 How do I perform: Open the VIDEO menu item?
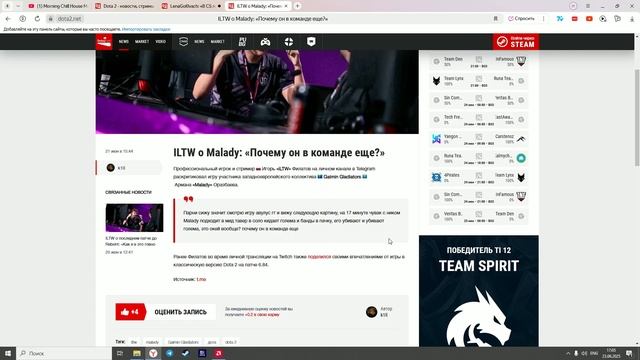pyautogui.click(x=161, y=42)
